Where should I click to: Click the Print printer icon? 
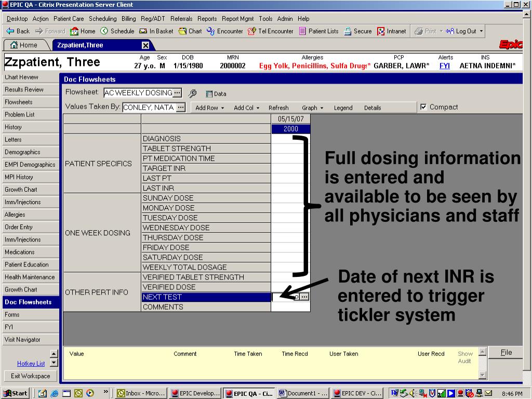[419, 31]
